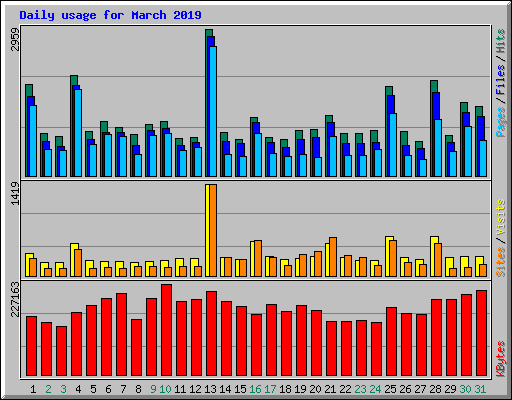
Task: Click the orange sites bar for day 21
Action: pyautogui.click(x=333, y=257)
